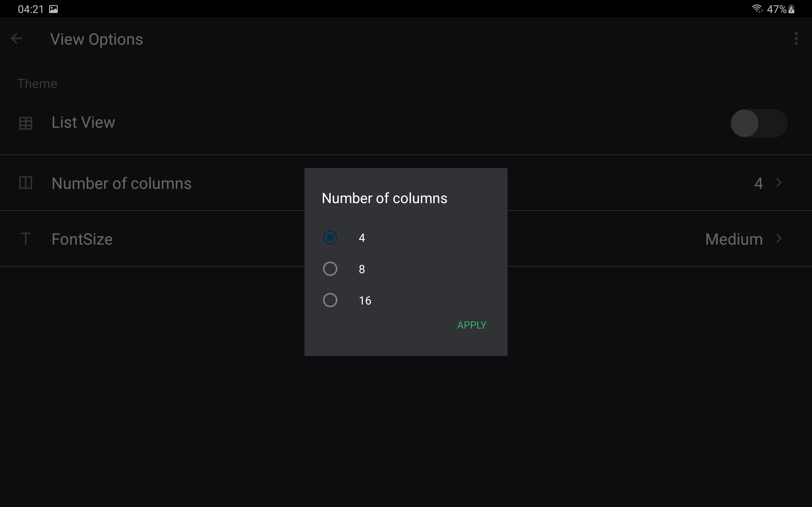Image resolution: width=812 pixels, height=507 pixels.
Task: Expand the Number of columns chevron
Action: pos(779,183)
